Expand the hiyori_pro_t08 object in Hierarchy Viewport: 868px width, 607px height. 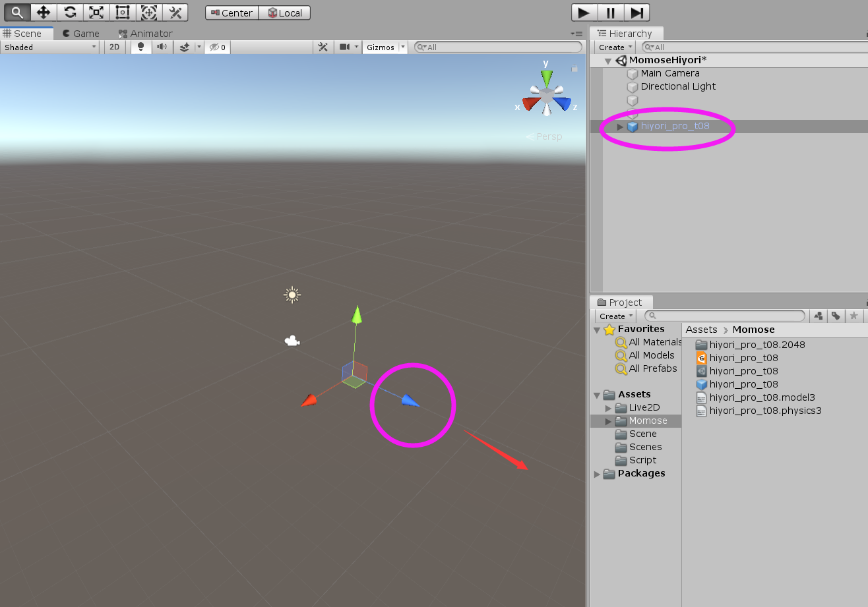(x=619, y=127)
